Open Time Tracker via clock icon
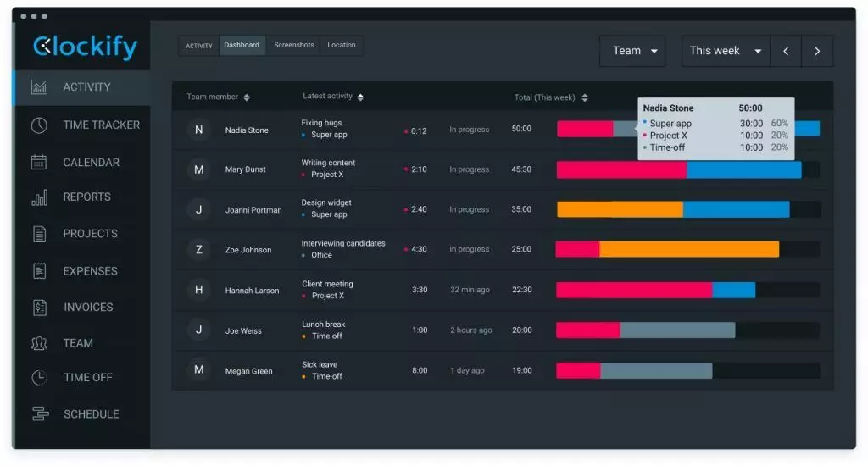 (39, 125)
